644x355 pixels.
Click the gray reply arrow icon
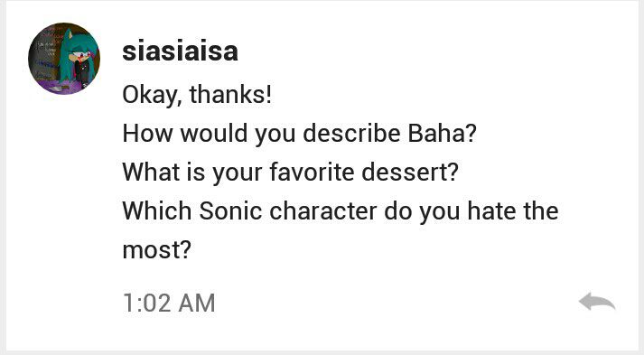click(x=597, y=302)
